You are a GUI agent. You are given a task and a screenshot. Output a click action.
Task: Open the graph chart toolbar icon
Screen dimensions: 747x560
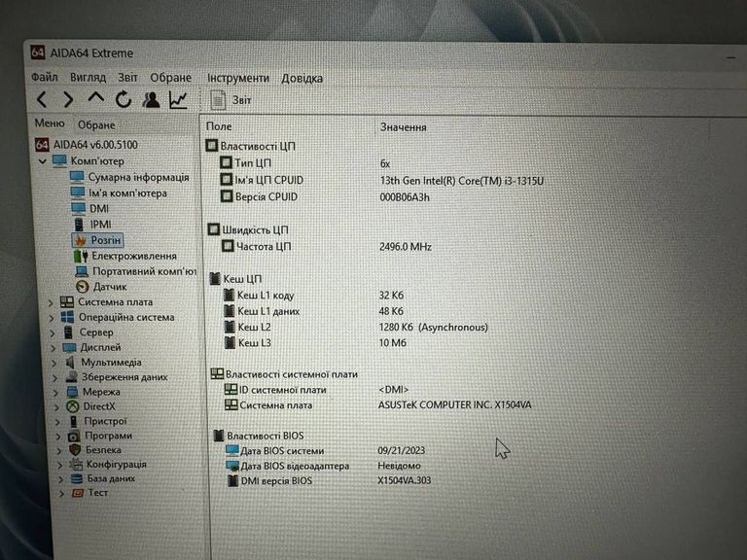click(x=179, y=99)
